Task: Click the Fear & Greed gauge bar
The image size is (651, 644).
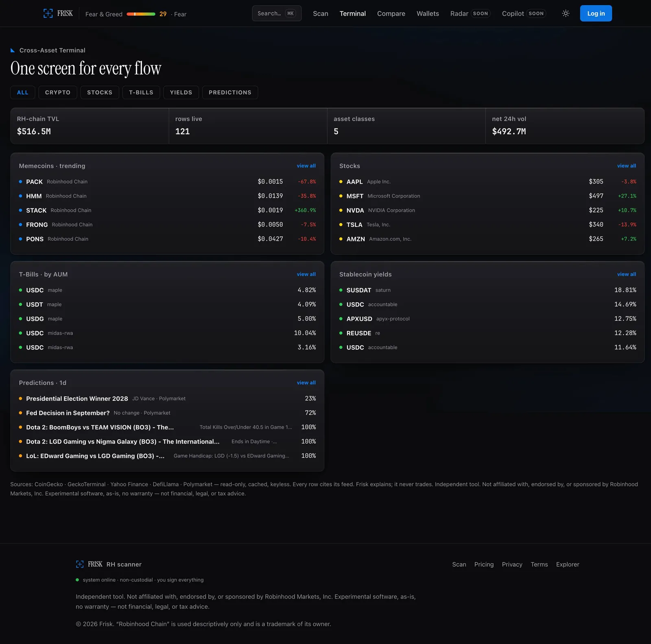Action: click(x=141, y=14)
